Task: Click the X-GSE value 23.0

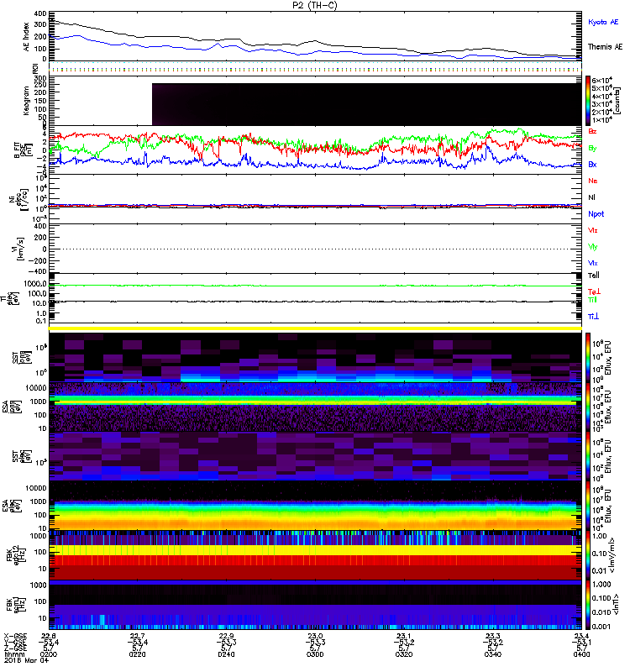Action: click(315, 636)
